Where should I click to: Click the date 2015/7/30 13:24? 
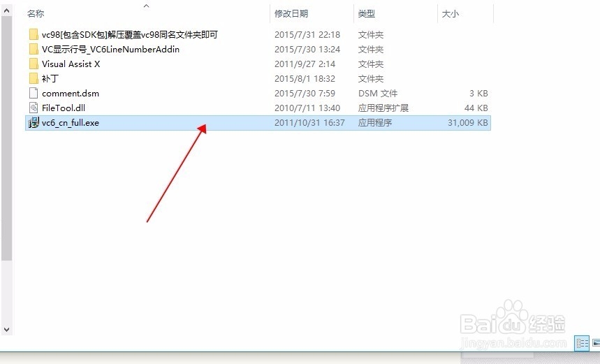[307, 49]
